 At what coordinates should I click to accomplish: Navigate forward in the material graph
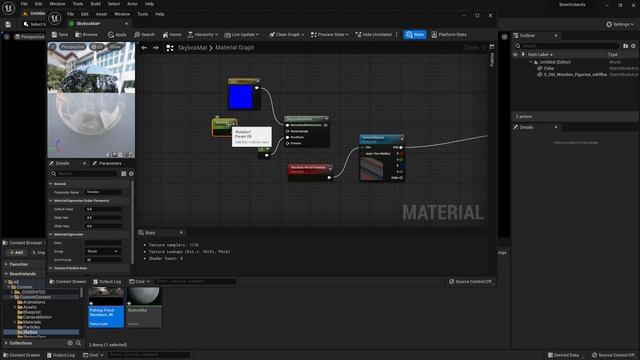click(x=156, y=48)
